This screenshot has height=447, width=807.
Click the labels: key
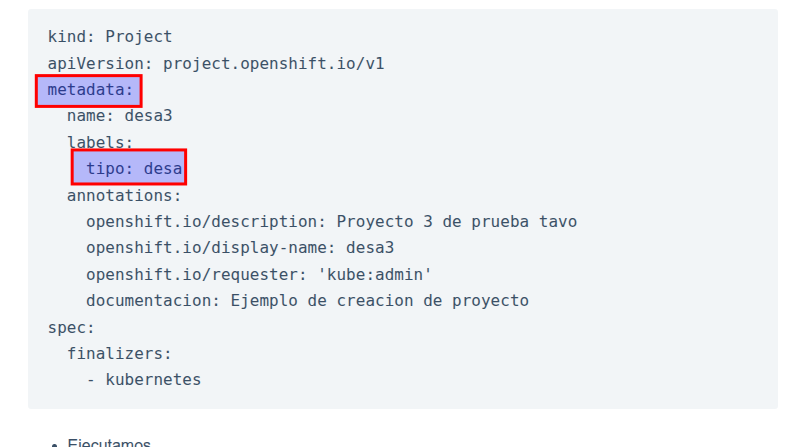click(x=100, y=142)
